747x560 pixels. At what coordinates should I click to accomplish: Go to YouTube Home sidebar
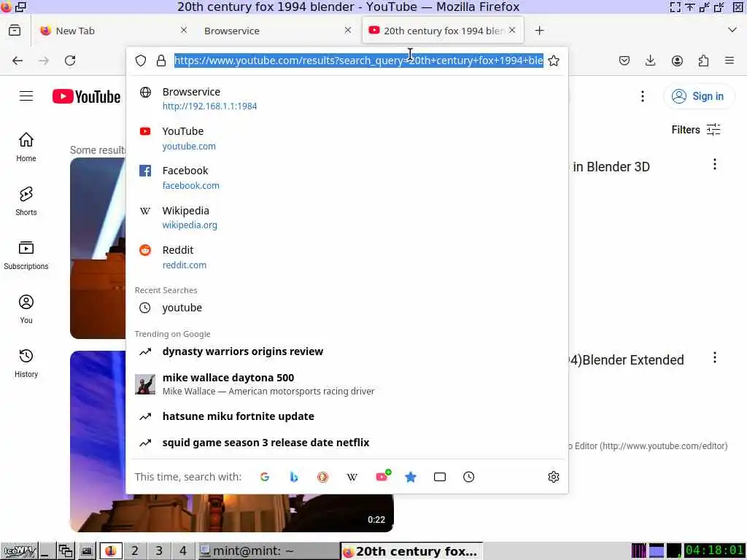(x=26, y=147)
